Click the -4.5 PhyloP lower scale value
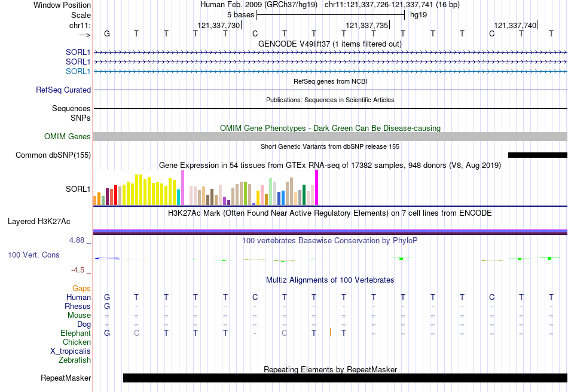Screen dimensions: 568x392 pos(78,270)
